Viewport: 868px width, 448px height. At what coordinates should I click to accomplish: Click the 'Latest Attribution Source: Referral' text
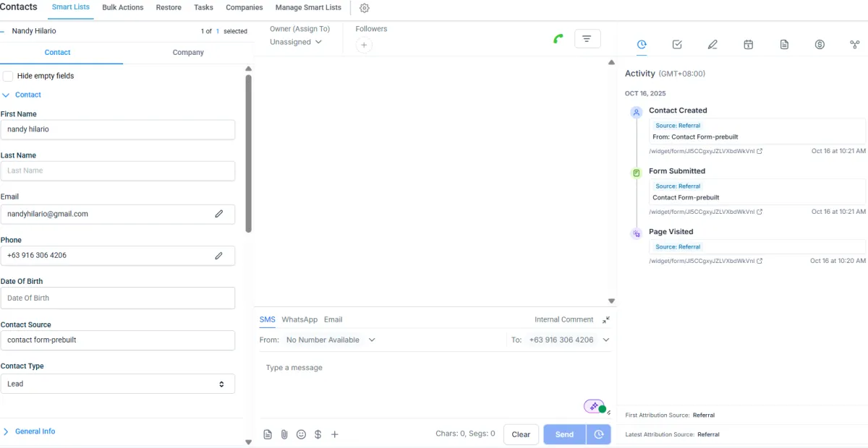672,434
